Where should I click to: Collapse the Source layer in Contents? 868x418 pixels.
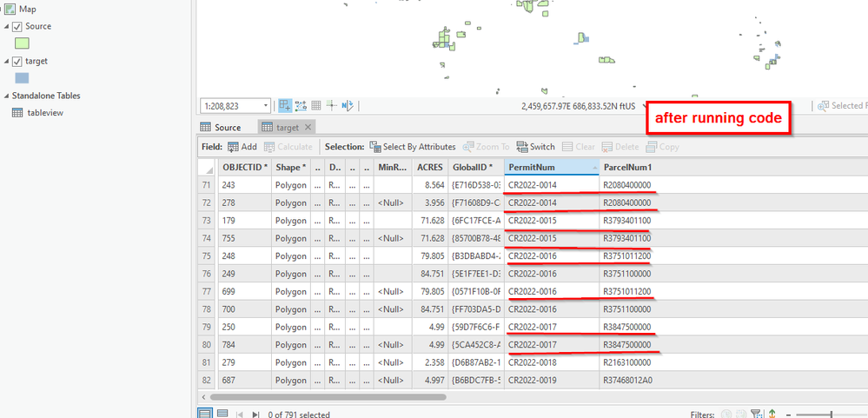7,27
